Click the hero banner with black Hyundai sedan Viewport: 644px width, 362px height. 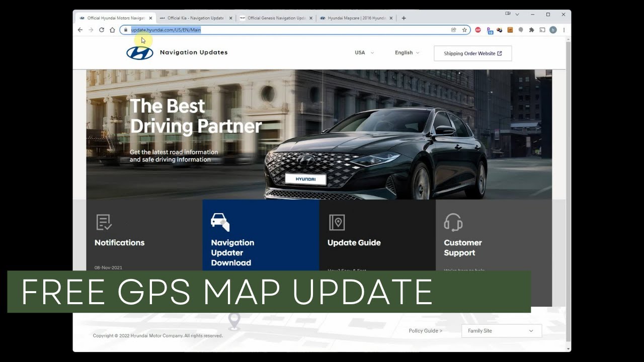click(x=319, y=135)
